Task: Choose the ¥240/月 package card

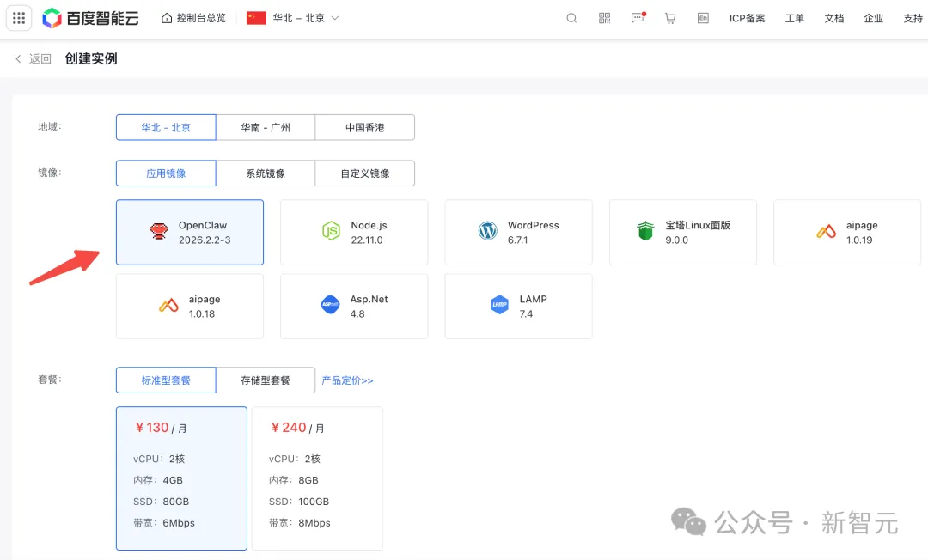Action: 317,478
